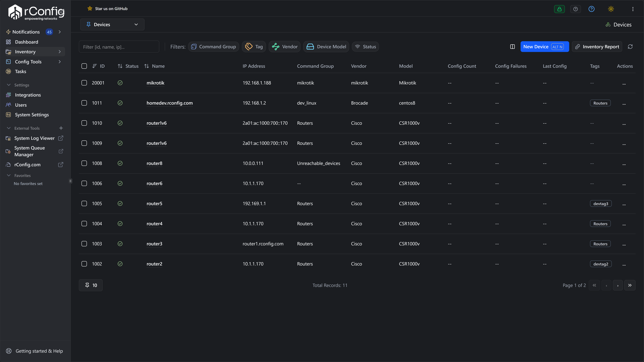644x362 pixels.
Task: Expand the Notifications submenu chevron
Action: point(60,32)
